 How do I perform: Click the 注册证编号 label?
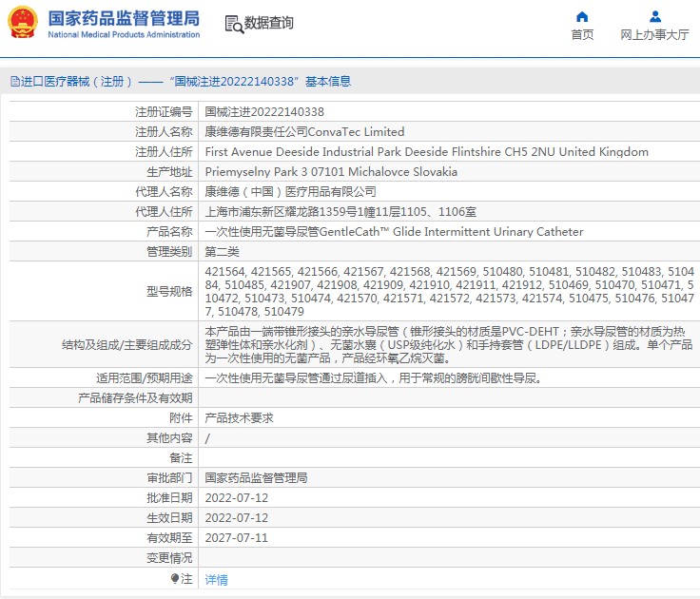(164, 111)
